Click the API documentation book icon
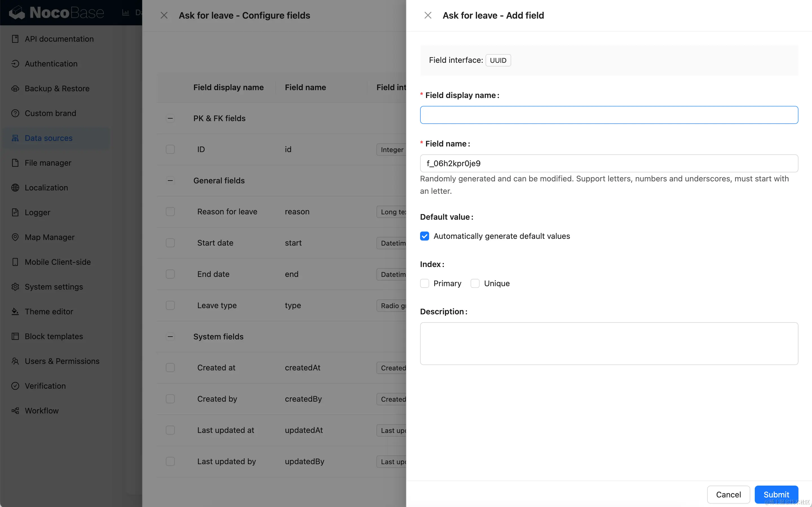Image resolution: width=812 pixels, height=507 pixels. pyautogui.click(x=15, y=39)
